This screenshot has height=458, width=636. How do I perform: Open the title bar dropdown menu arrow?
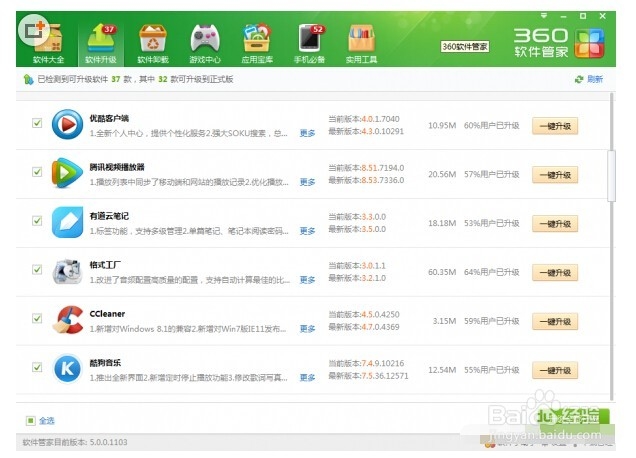point(544,16)
